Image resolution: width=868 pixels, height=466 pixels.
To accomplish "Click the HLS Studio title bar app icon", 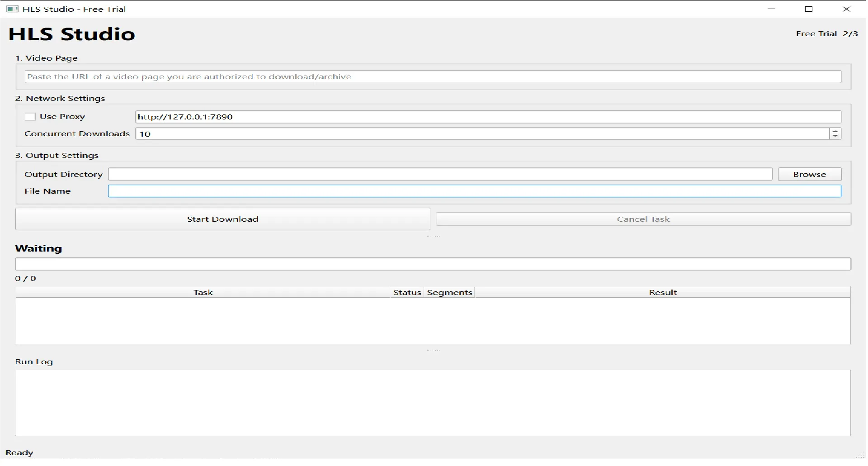I will 13,9.
